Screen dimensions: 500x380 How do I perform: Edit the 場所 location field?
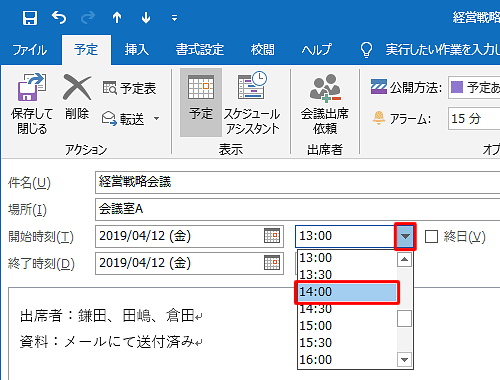point(297,209)
